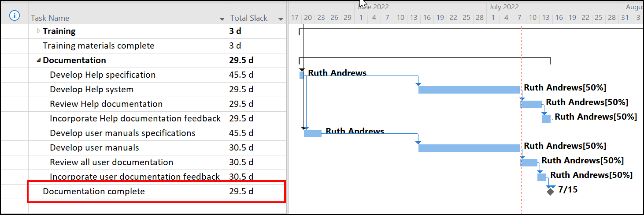This screenshot has height=215, width=644.
Task: Click the Documentation summary bracket bar
Action: point(425,59)
